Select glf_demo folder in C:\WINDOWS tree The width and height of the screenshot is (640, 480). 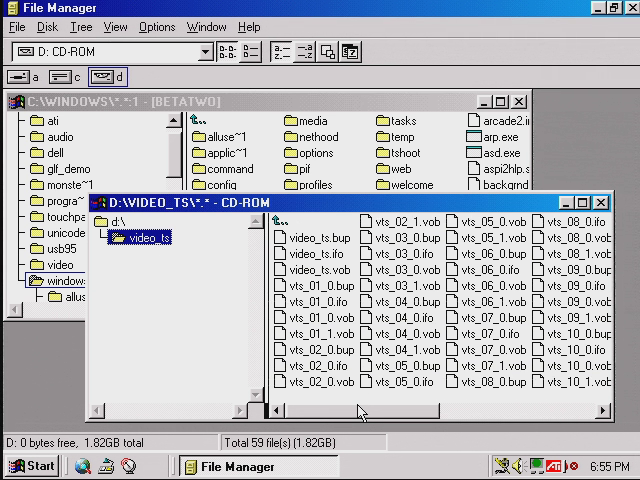click(x=60, y=169)
